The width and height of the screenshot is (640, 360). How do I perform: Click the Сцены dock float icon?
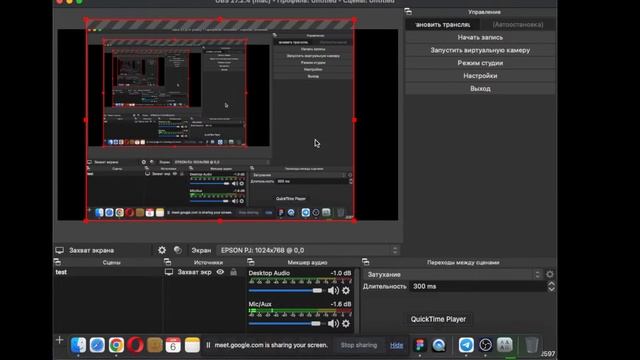(x=57, y=262)
